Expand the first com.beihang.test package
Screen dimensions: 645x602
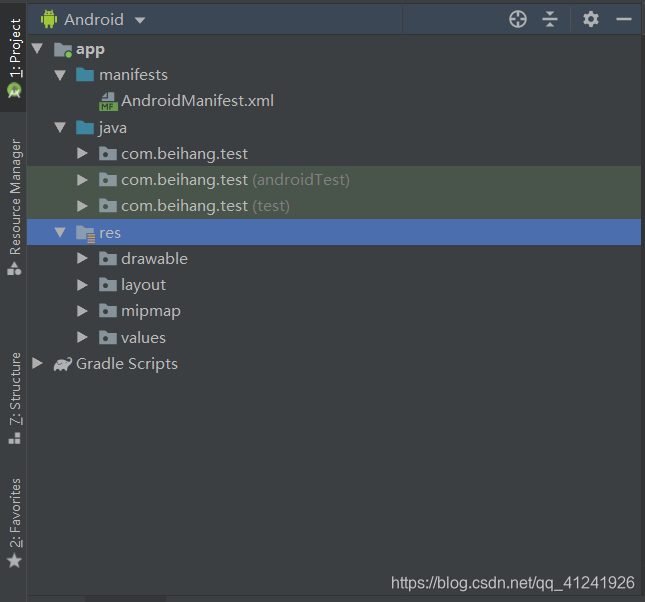click(x=82, y=153)
